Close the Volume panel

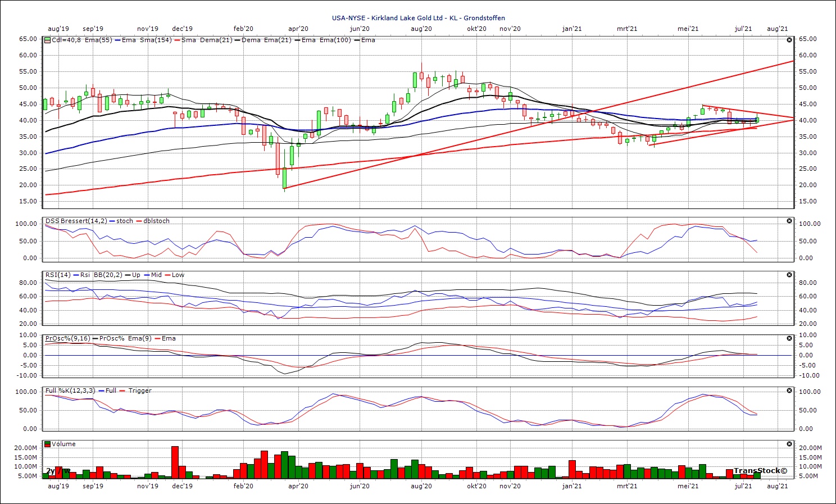789,444
